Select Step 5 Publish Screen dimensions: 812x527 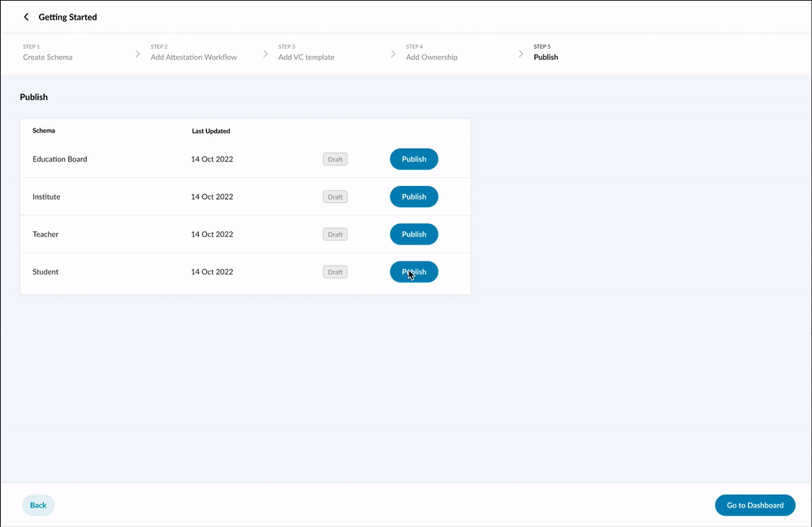[546, 54]
